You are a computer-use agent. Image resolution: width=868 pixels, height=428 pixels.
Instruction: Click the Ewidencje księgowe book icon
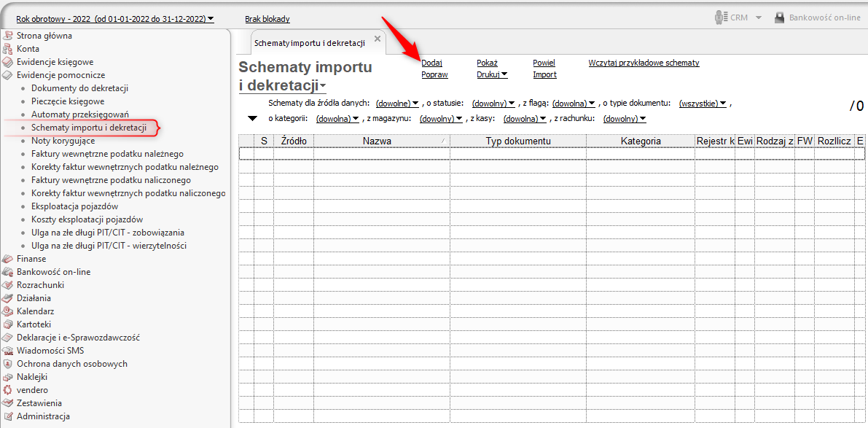[x=8, y=62]
